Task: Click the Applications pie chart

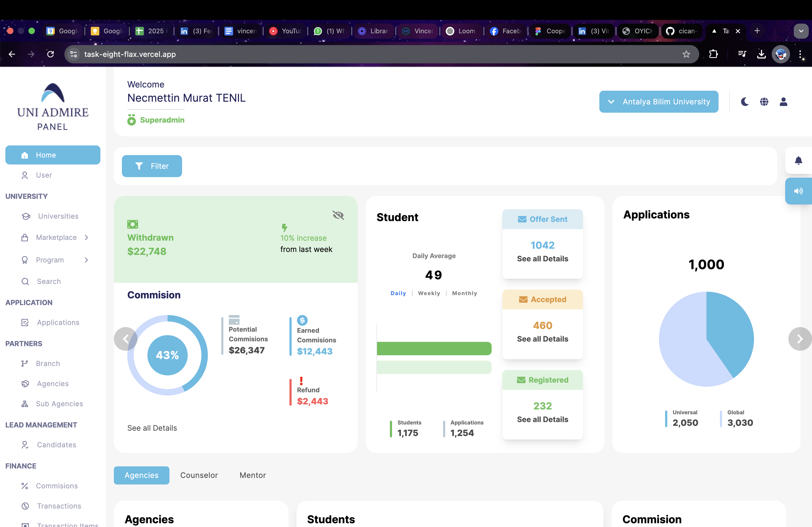Action: coord(706,339)
